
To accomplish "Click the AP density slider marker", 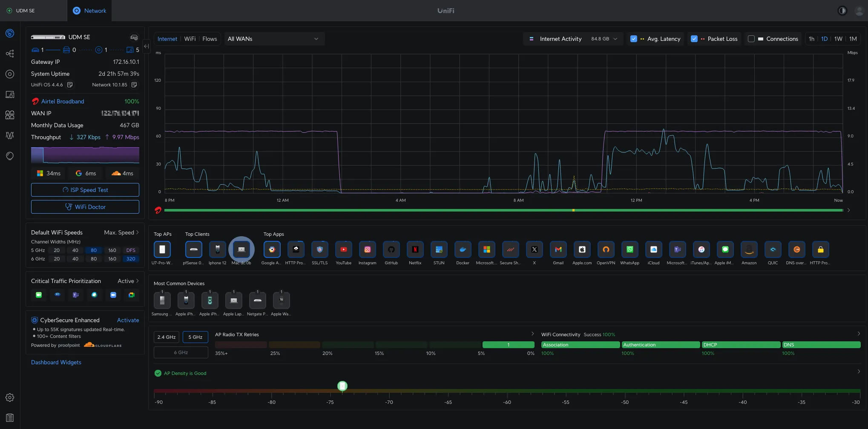I will [x=342, y=386].
